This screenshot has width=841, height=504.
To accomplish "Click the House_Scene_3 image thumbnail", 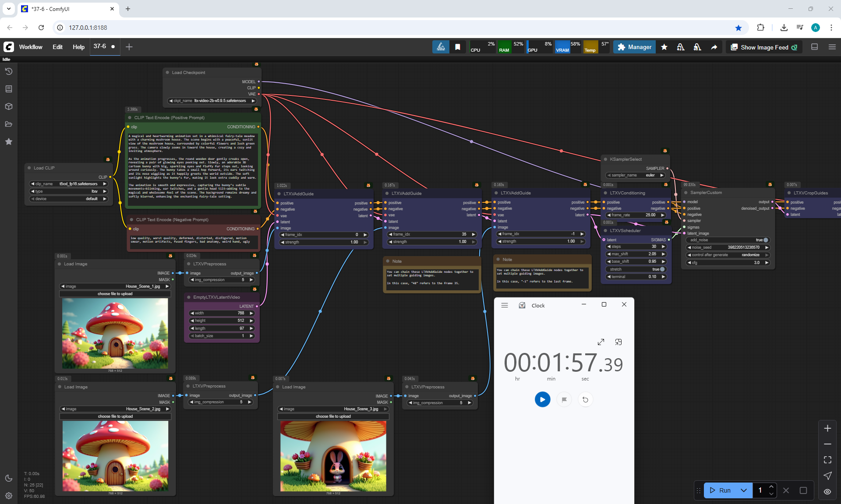I will [333, 456].
